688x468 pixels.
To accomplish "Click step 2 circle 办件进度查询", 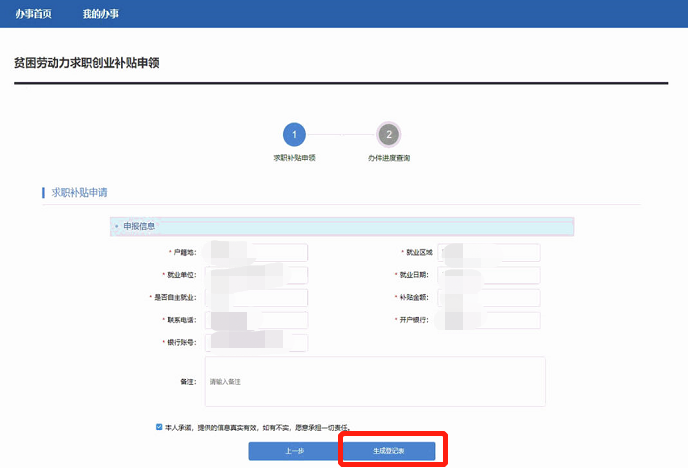I will click(389, 134).
